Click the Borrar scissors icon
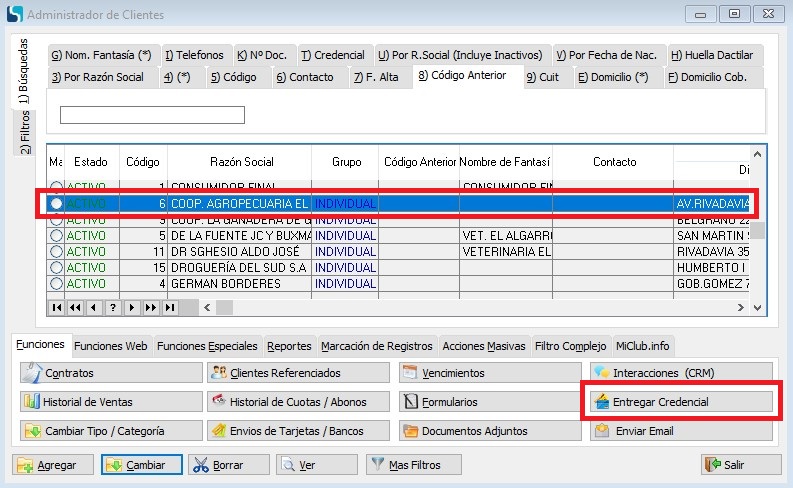Screen dimensions: 793x488 [x=200, y=465]
